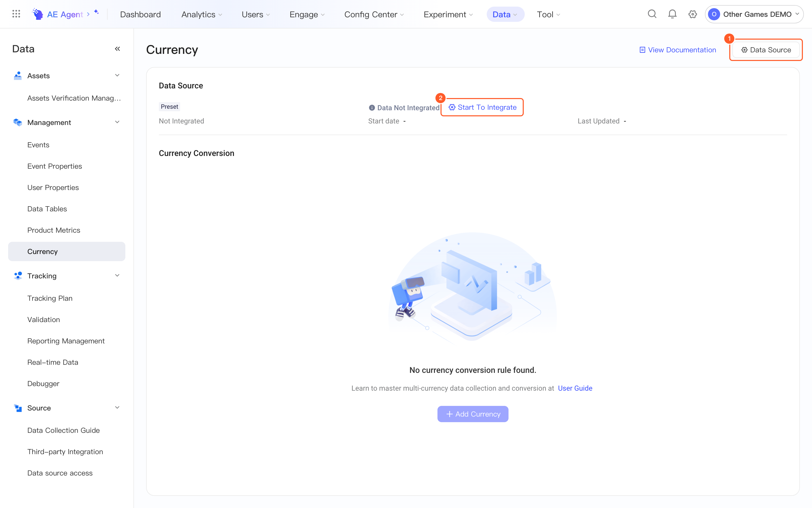Click the AE Agent sparkle icon

(96, 12)
